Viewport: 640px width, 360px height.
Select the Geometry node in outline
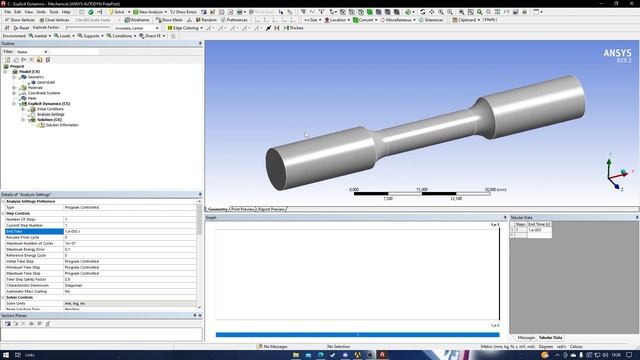point(36,77)
